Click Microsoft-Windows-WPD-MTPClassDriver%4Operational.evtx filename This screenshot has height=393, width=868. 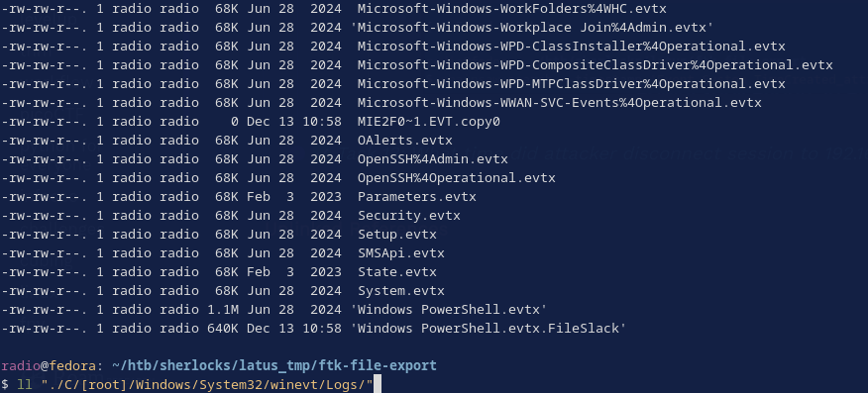click(571, 84)
